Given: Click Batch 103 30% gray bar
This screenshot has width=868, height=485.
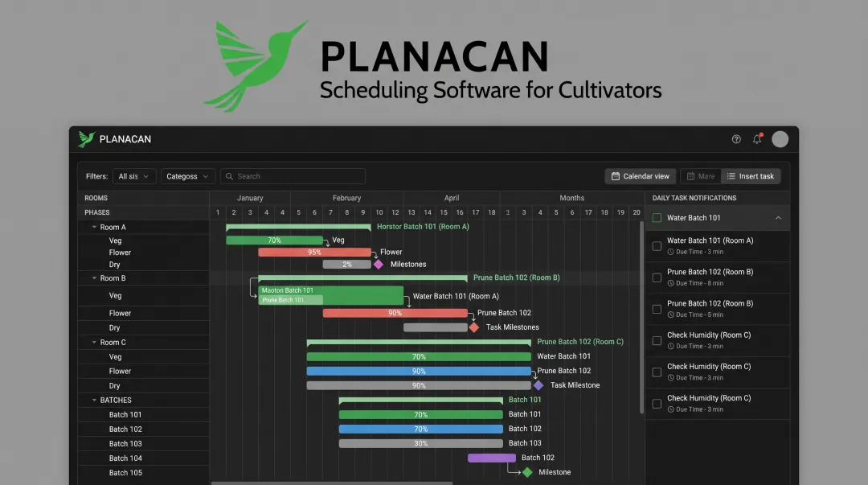Looking at the screenshot, I should pos(420,443).
